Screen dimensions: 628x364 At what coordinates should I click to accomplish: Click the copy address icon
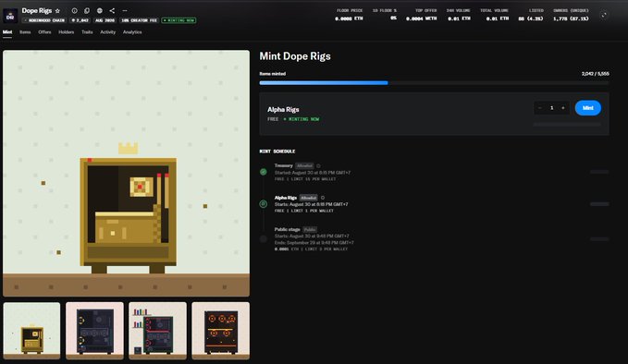[x=87, y=11]
